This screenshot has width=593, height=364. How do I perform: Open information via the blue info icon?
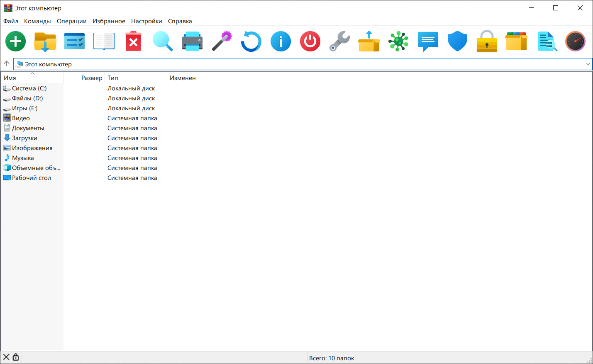click(x=281, y=41)
